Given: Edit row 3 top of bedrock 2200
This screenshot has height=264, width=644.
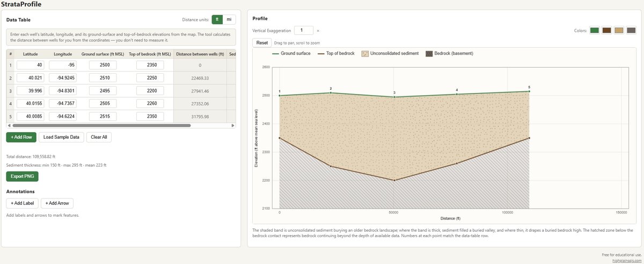Looking at the screenshot, I should point(150,91).
